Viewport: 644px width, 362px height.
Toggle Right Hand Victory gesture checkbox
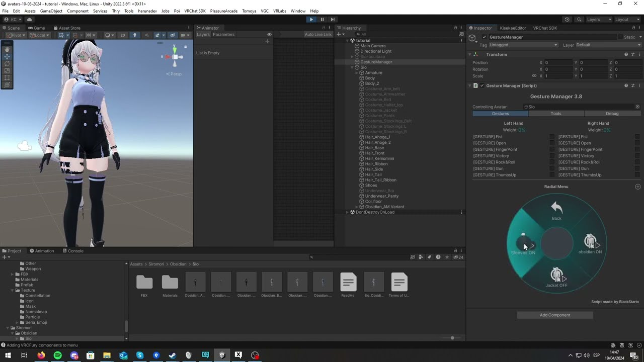(x=637, y=156)
